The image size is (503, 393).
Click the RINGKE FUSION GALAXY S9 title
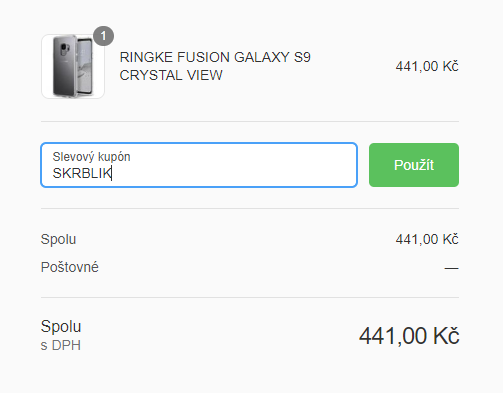[x=215, y=57]
